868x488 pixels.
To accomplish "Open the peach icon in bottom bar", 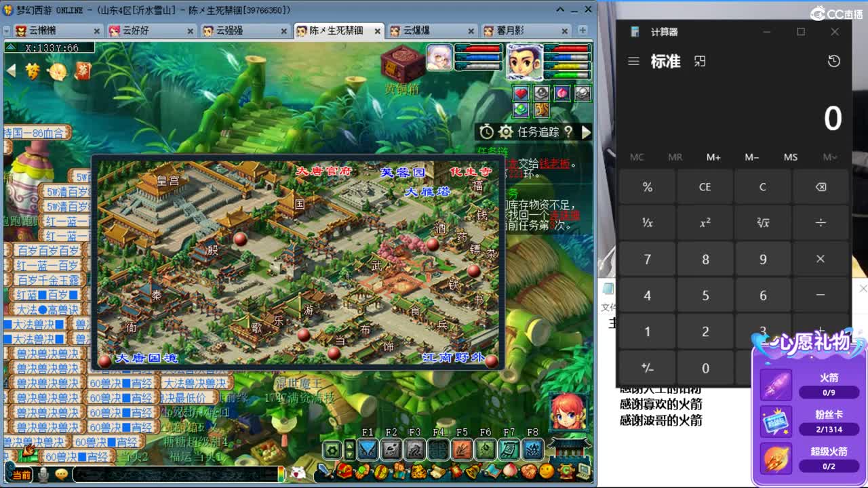I will tap(511, 470).
